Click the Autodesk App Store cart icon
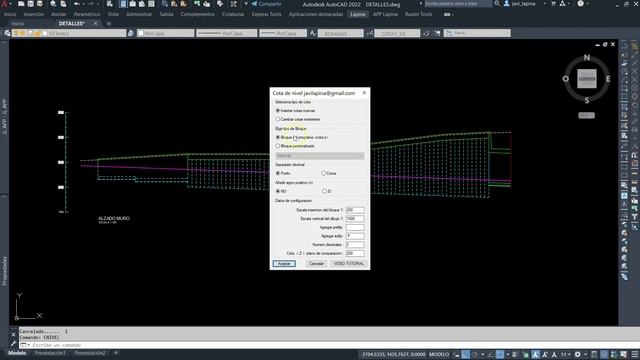 point(553,4)
